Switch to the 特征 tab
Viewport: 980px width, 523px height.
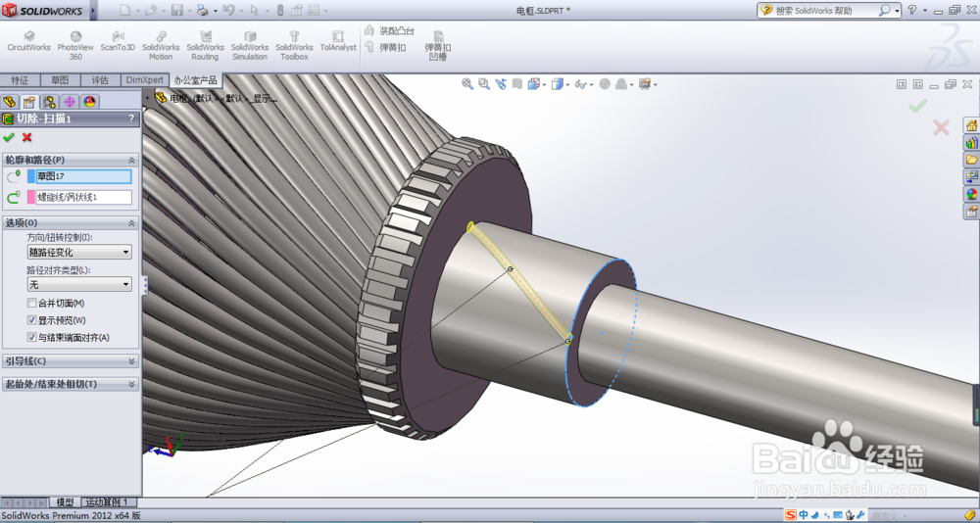pyautogui.click(x=20, y=80)
